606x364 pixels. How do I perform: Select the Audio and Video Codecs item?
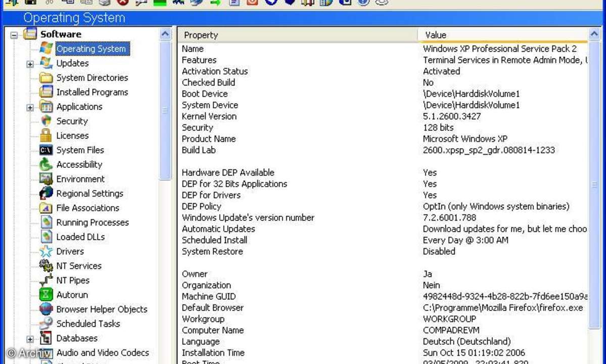(103, 352)
